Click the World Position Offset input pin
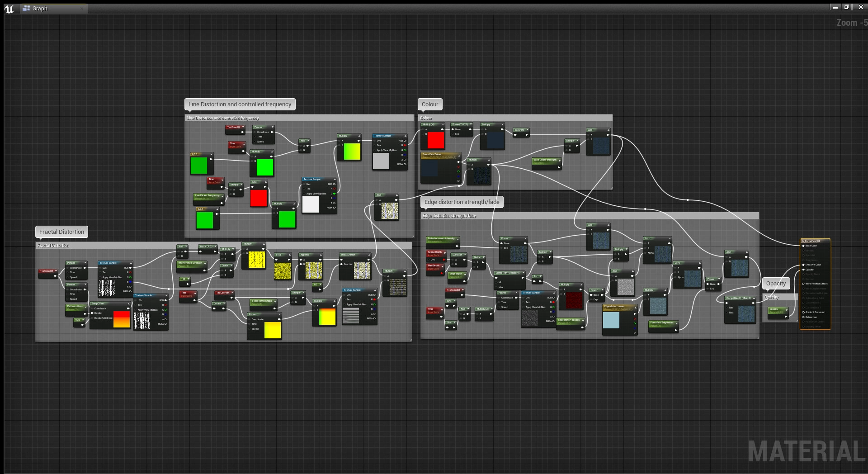Image resolution: width=868 pixels, height=474 pixels. (803, 284)
